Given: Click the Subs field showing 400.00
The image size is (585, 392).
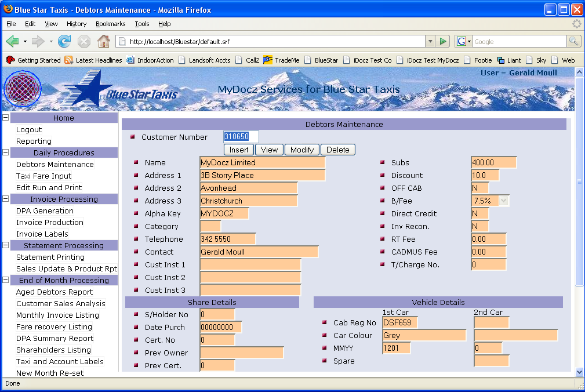Looking at the screenshot, I should (493, 162).
